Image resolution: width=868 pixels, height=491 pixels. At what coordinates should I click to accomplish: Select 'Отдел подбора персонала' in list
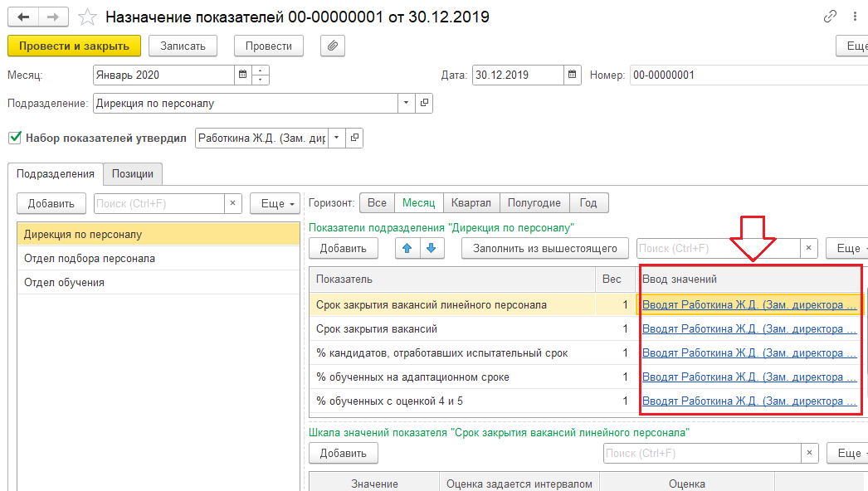tap(158, 259)
